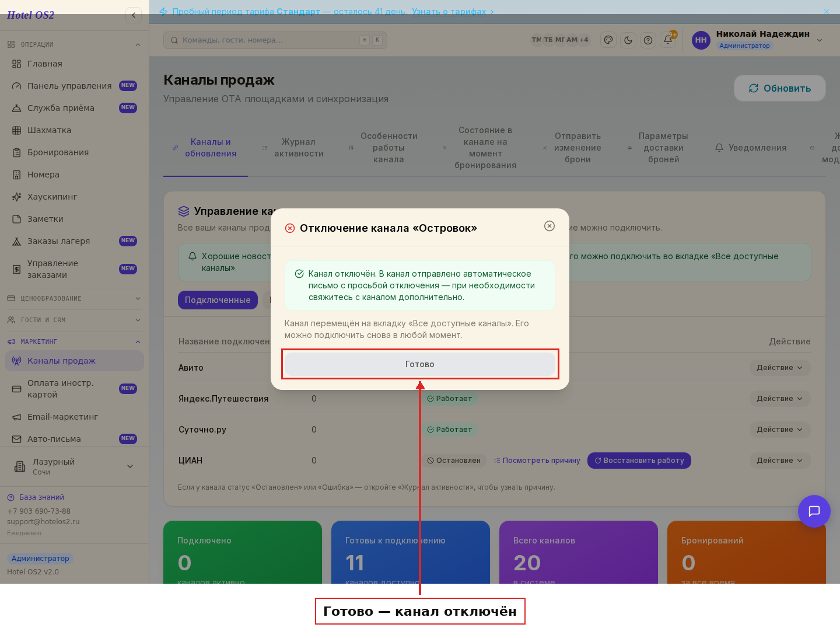
Task: Expand the Лазурный Сочи hotel selector
Action: tap(74, 466)
